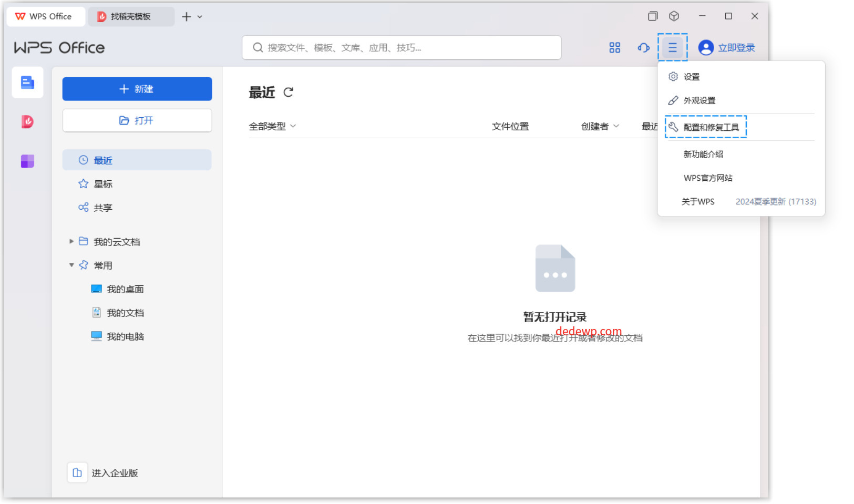This screenshot has width=854, height=504.
Task: Click the user avatar icon
Action: pos(706,48)
